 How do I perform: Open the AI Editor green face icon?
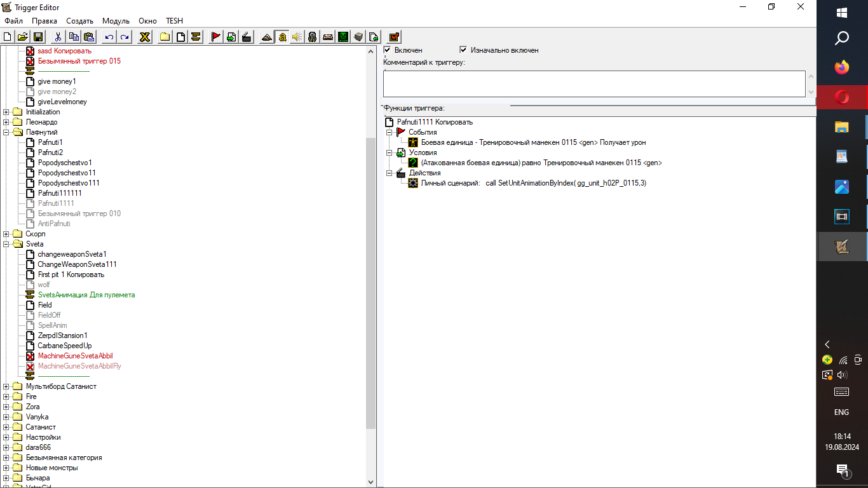(x=343, y=37)
